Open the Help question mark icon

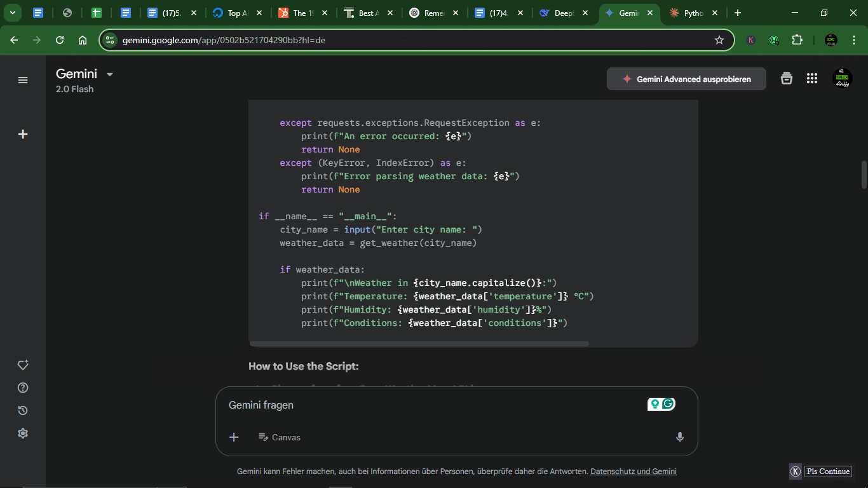pos(23,388)
